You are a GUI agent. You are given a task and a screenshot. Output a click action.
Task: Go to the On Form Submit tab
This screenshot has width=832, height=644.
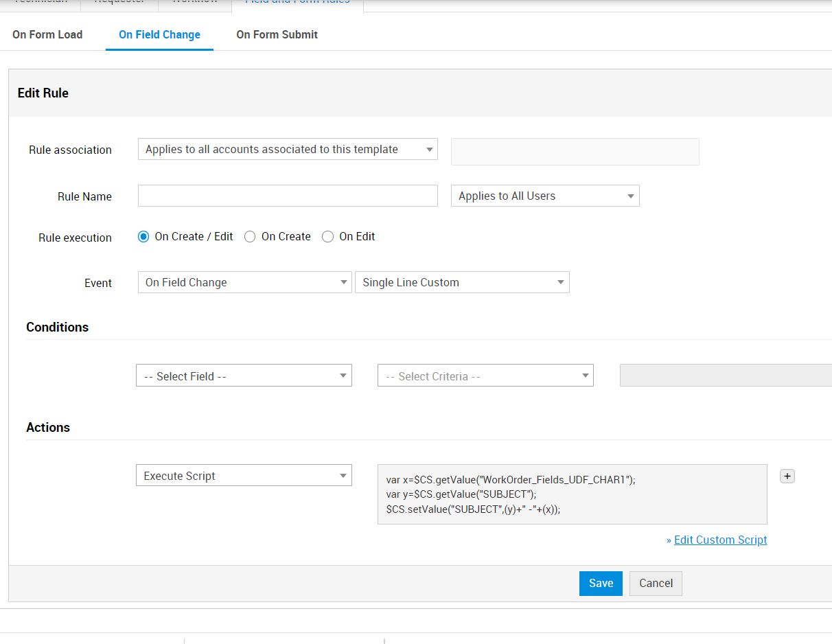[x=277, y=35]
